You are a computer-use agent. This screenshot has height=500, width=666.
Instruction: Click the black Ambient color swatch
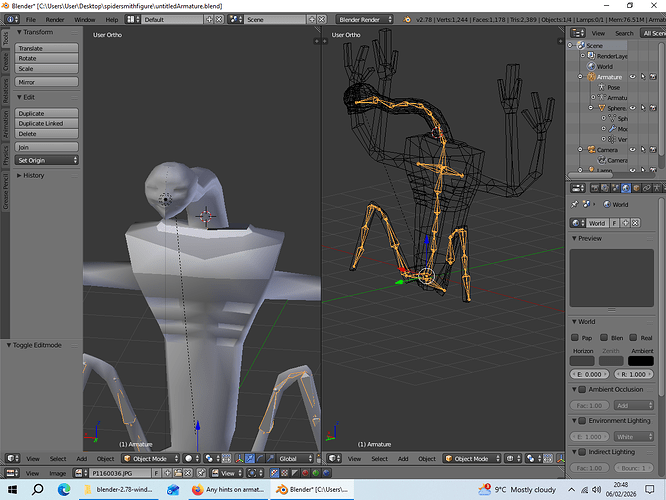[641, 361]
